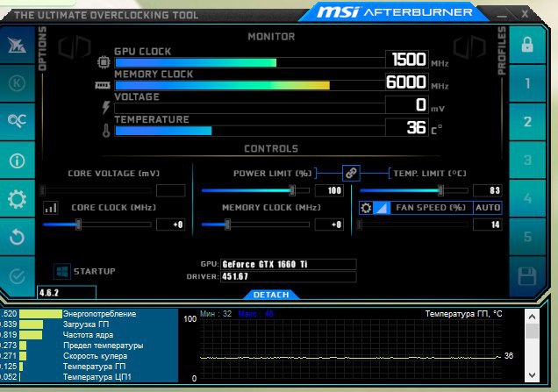Open the voltage/frequency curve editor bars icon
This screenshot has width=558, height=392.
(x=51, y=208)
